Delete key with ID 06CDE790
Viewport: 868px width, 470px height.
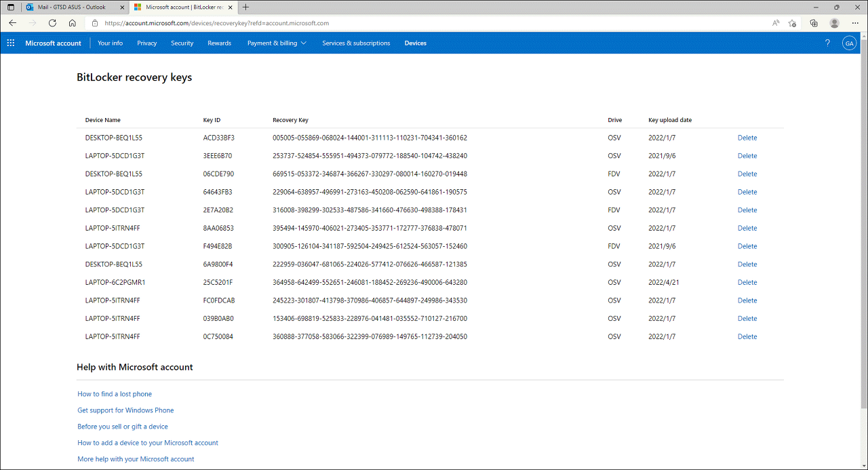point(747,174)
